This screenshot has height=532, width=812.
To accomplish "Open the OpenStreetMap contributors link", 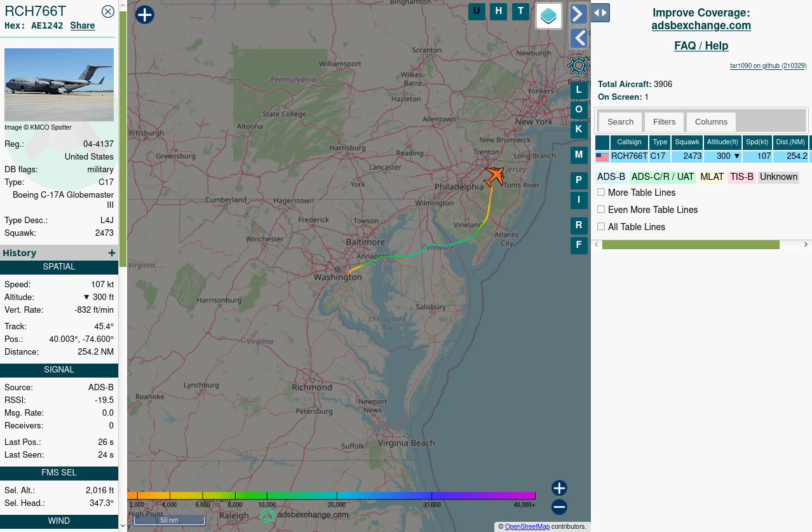I will 527,526.
